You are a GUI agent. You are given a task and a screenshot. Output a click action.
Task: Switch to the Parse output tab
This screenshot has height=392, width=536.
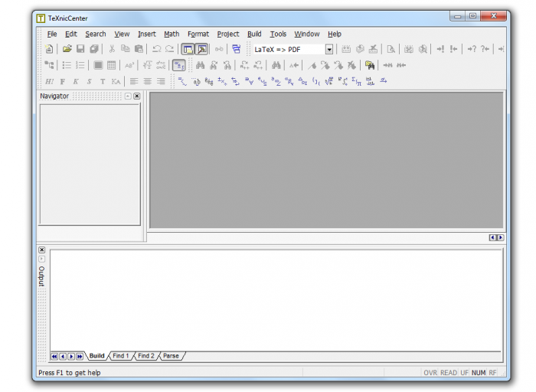pos(171,356)
